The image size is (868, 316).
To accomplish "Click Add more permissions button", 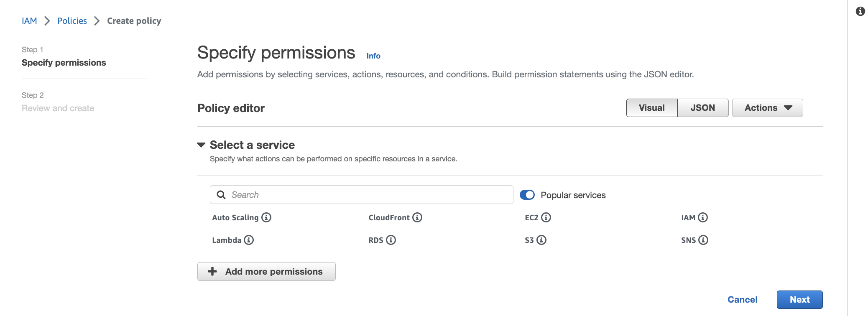I will pyautogui.click(x=266, y=272).
